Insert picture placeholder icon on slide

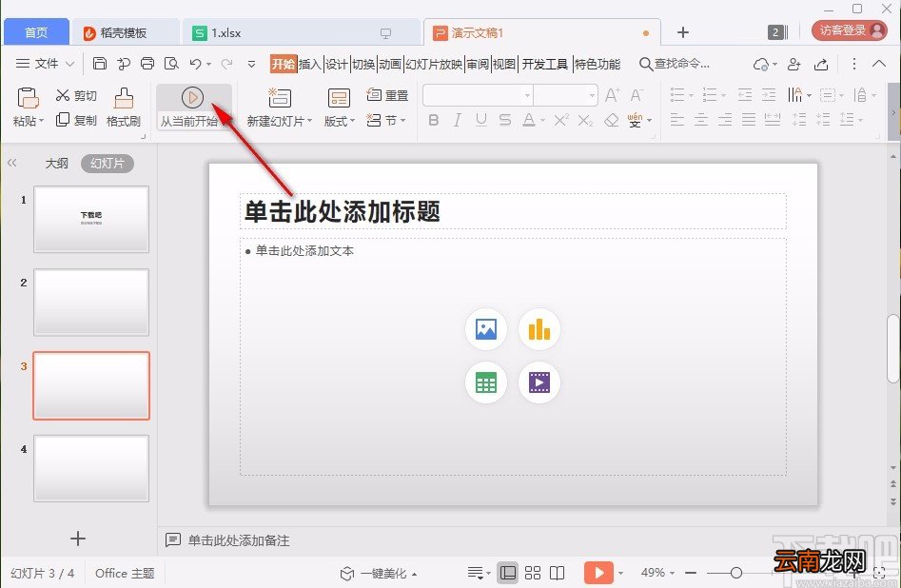click(486, 329)
